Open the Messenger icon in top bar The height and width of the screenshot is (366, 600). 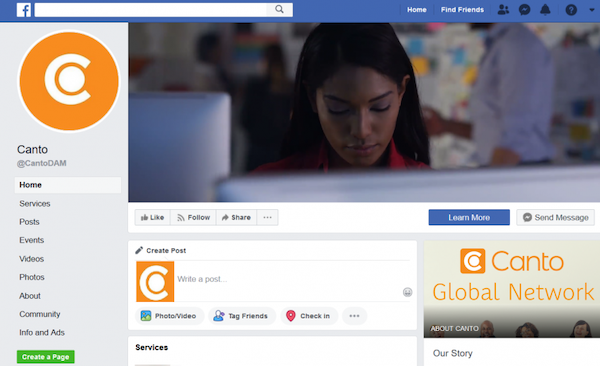click(524, 10)
